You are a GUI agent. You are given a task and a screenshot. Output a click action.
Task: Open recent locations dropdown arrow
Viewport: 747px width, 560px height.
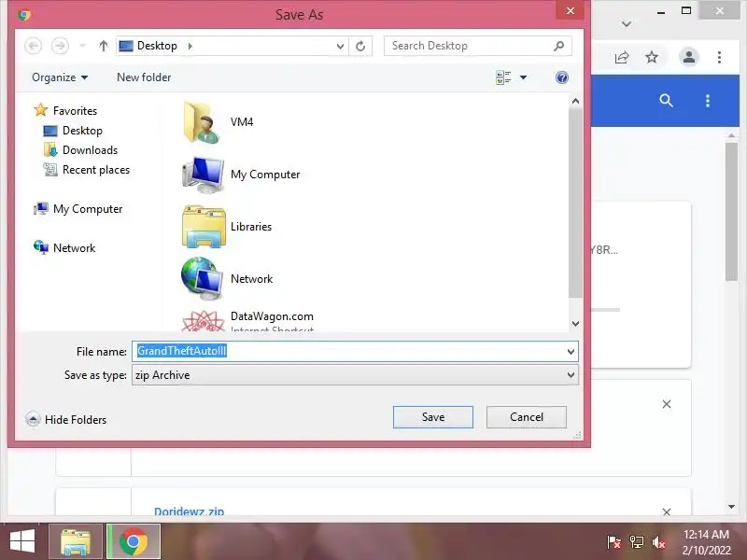coord(83,46)
